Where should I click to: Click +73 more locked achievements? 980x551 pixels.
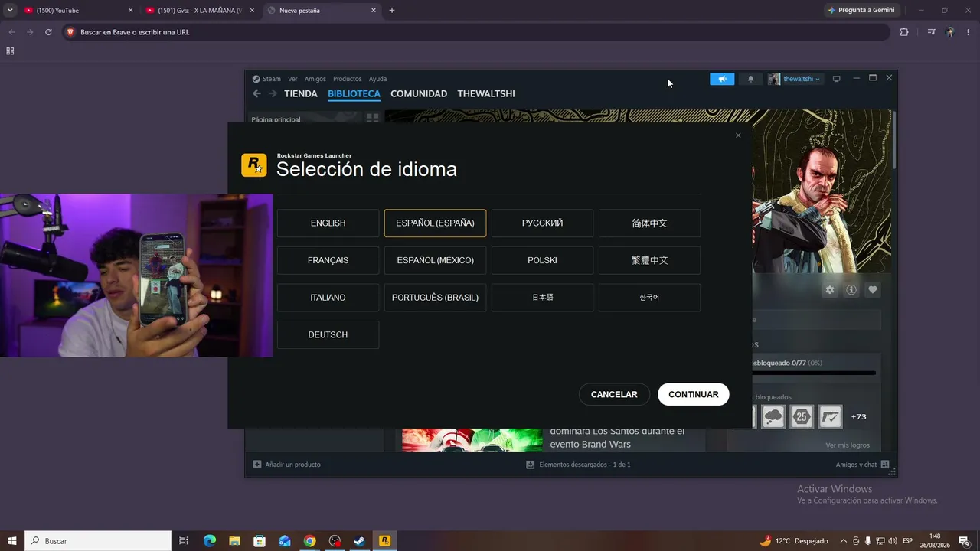pyautogui.click(x=858, y=417)
